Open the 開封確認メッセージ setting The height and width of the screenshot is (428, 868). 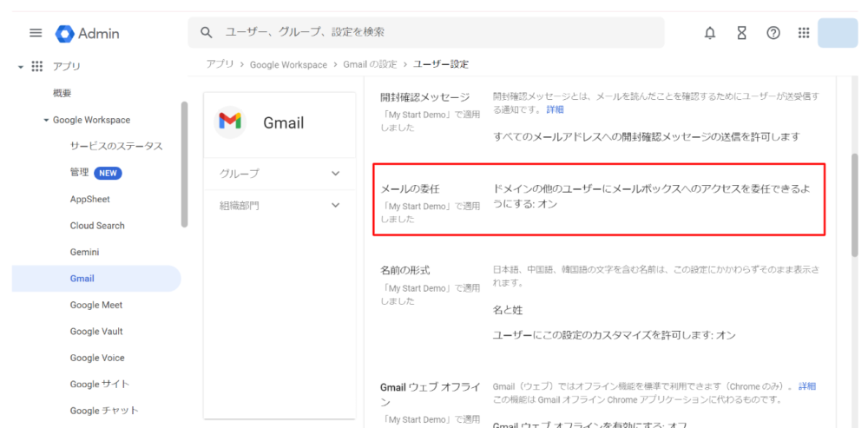(x=424, y=97)
